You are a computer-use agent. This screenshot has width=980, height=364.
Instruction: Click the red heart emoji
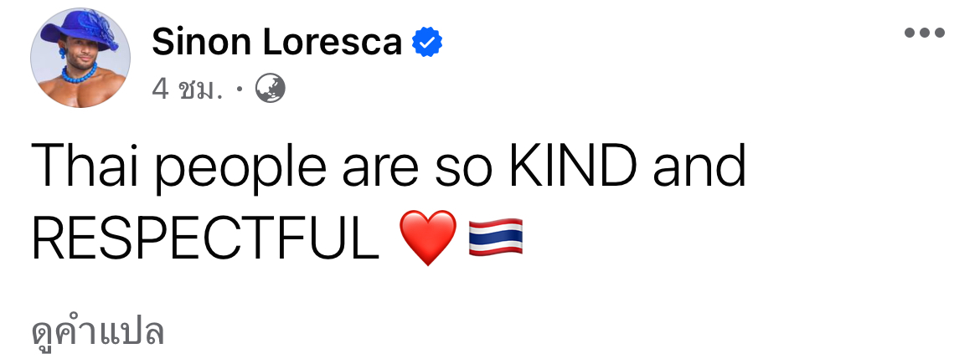(428, 238)
